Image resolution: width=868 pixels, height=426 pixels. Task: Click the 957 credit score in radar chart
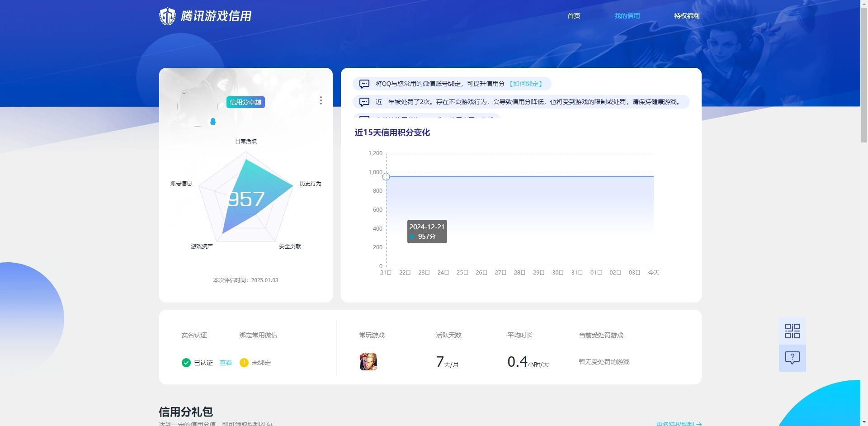pyautogui.click(x=246, y=199)
